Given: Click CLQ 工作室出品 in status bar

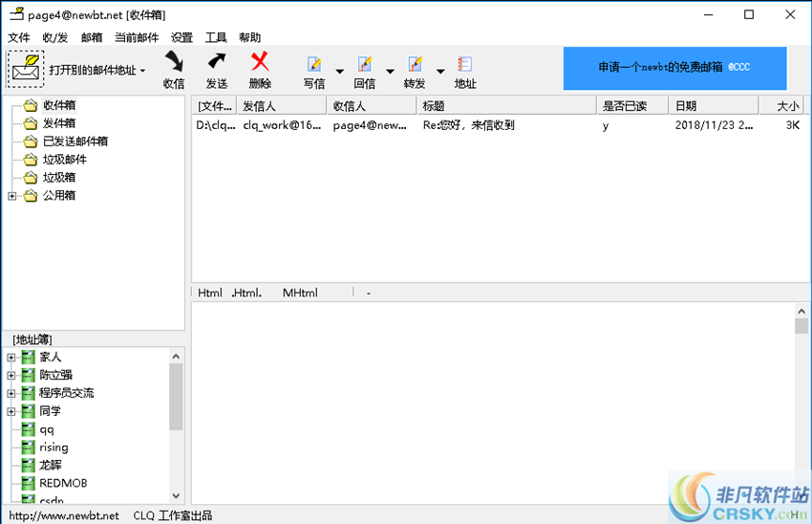Looking at the screenshot, I should click(173, 515).
